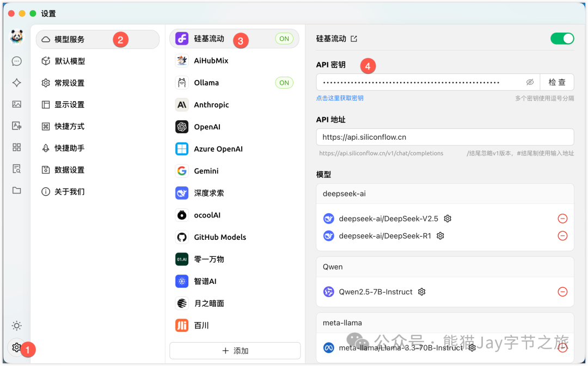This screenshot has width=588, height=366.
Task: Select the GitHub Models provider
Action: 234,237
